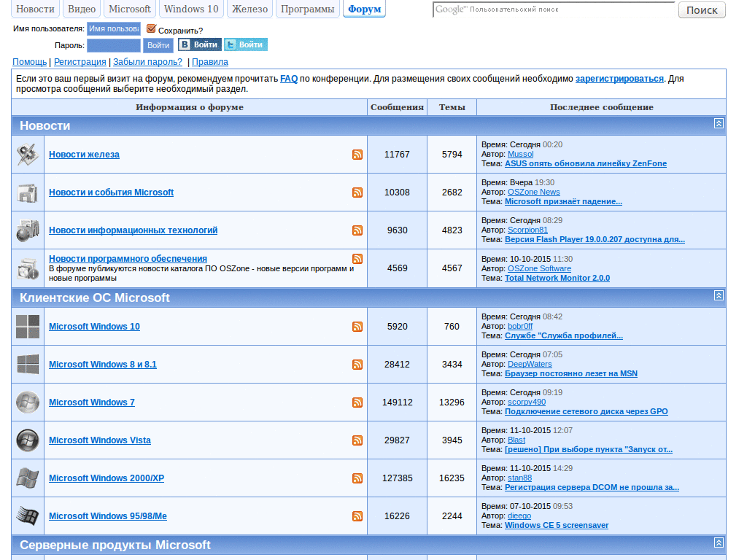Click the Windows Vista orb icon
Image resolution: width=747 pixels, height=560 pixels.
click(28, 440)
